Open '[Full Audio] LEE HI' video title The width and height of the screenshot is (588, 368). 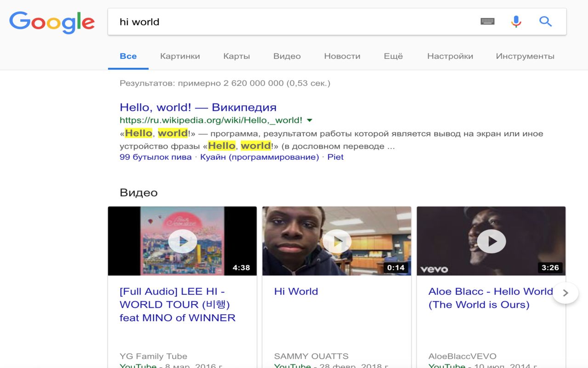coord(178,305)
